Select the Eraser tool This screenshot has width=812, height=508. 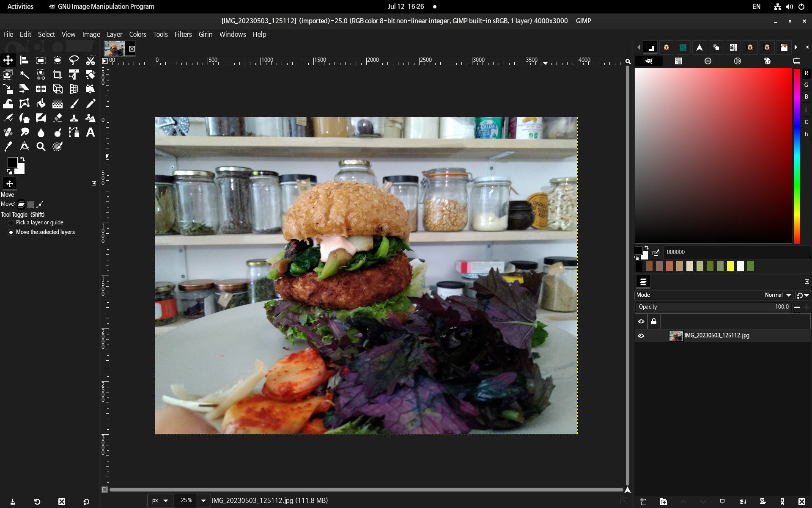pos(57,118)
